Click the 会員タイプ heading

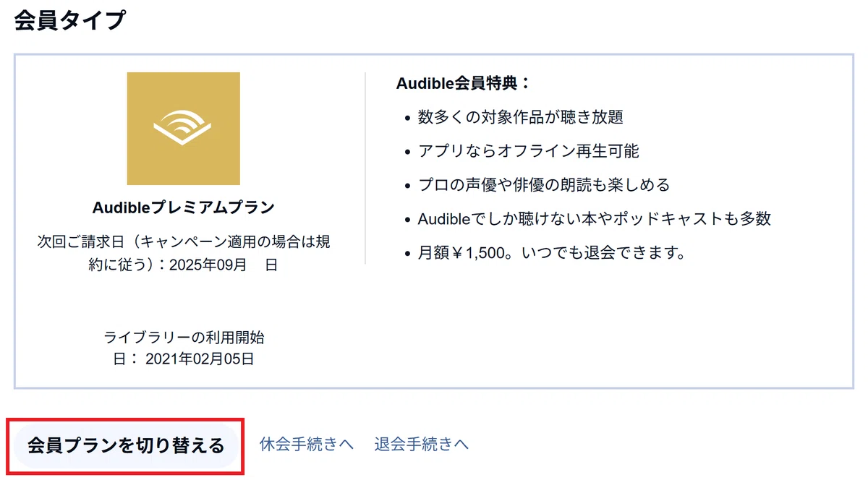coord(69,20)
